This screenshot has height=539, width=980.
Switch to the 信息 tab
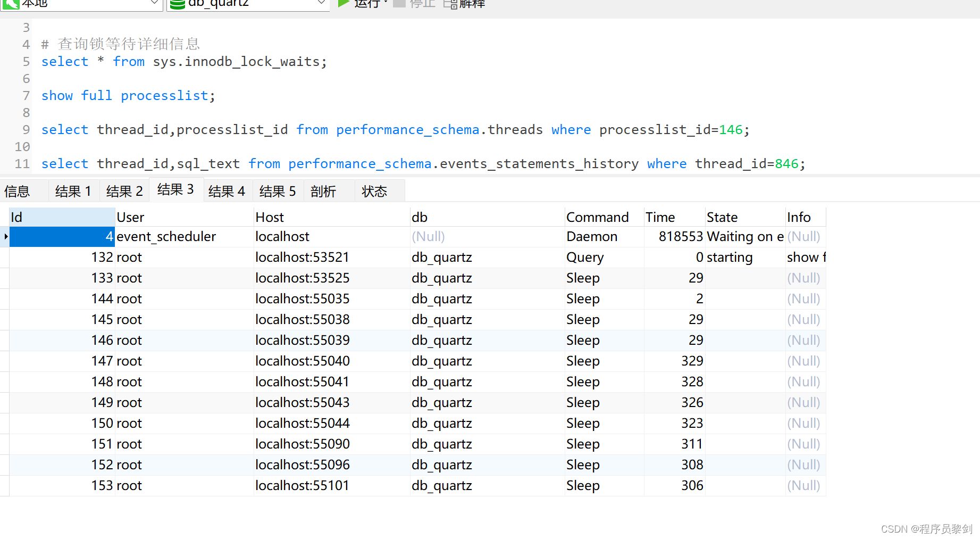click(x=17, y=190)
